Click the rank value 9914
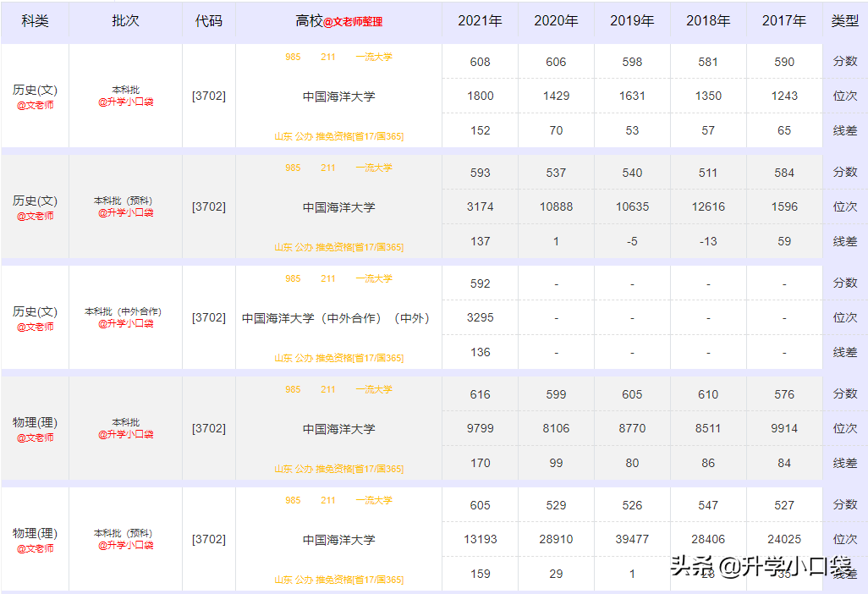This screenshot has width=868, height=594. [784, 428]
